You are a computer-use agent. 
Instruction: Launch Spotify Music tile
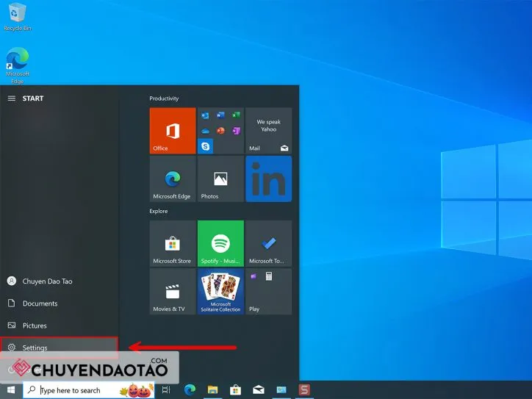(x=220, y=244)
